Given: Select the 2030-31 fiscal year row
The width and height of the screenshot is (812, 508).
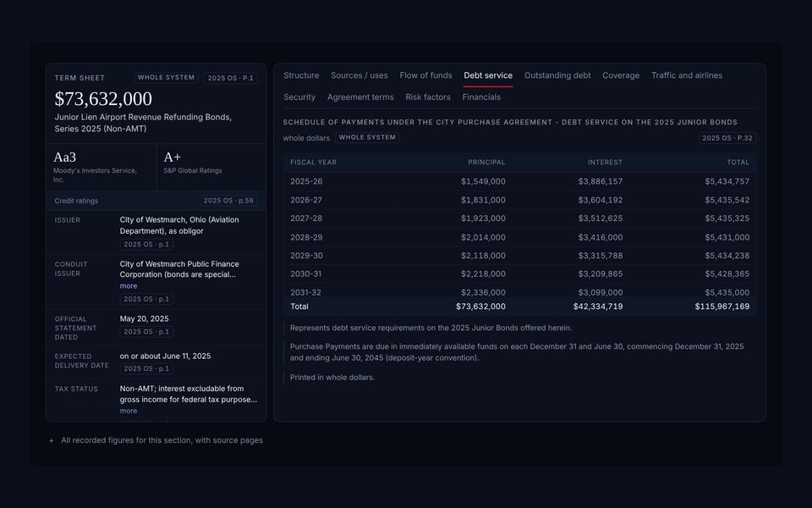Looking at the screenshot, I should coord(519,273).
